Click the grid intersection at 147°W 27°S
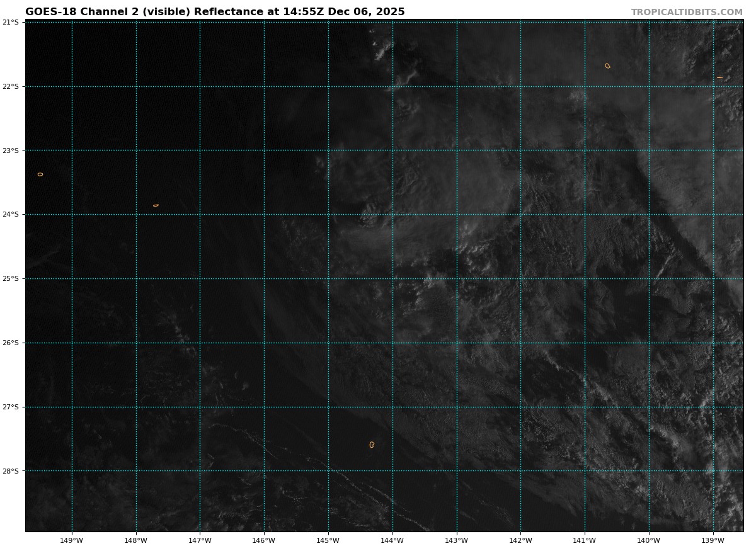This screenshot has height=546, width=756. pos(200,407)
